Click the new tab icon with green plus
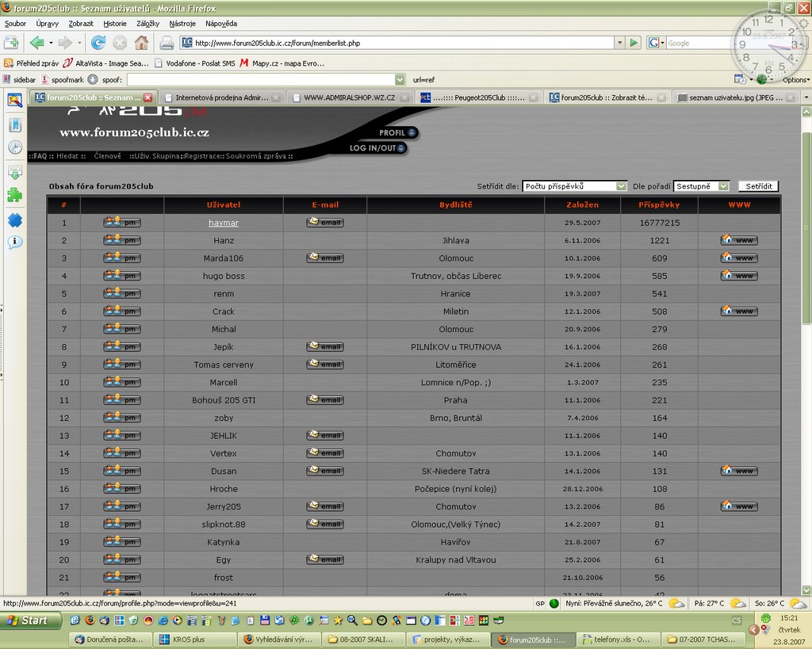Viewport: 812px width, 649px height. tap(11, 43)
